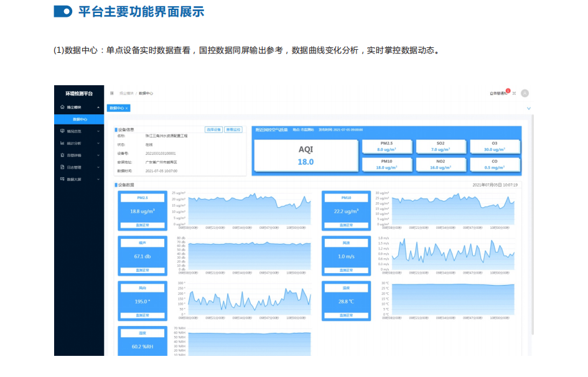Image resolution: width=588 pixels, height=377 pixels.
Task: Click the 60.2 %RH humidity tile
Action: pyautogui.click(x=142, y=341)
